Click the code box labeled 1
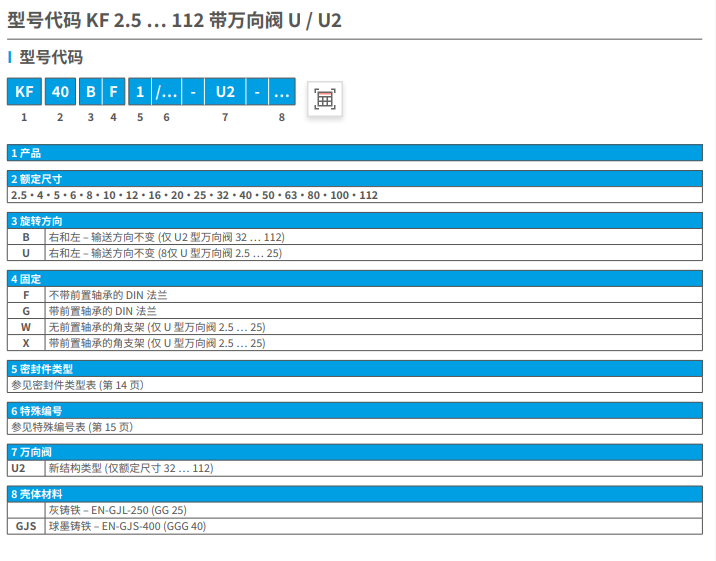 click(139, 92)
